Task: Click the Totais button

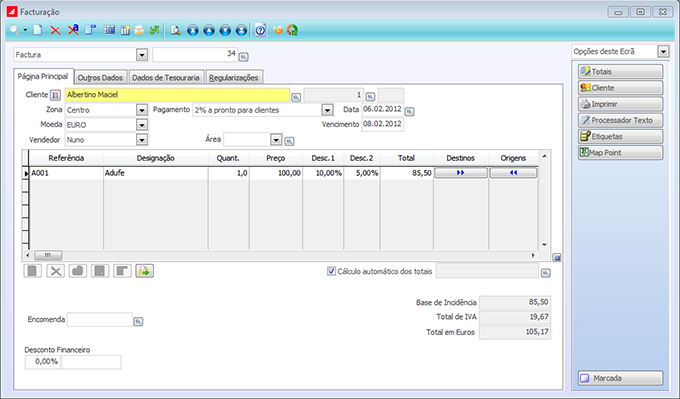Action: (620, 72)
